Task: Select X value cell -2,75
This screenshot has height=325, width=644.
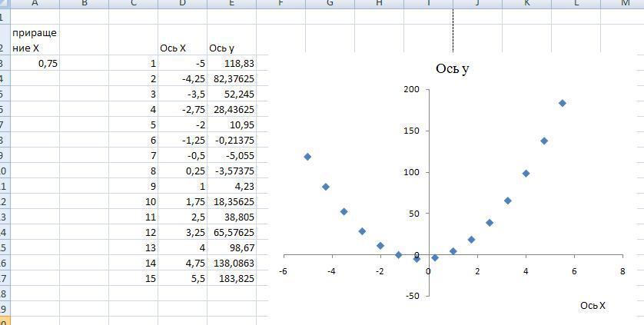Action: click(182, 109)
